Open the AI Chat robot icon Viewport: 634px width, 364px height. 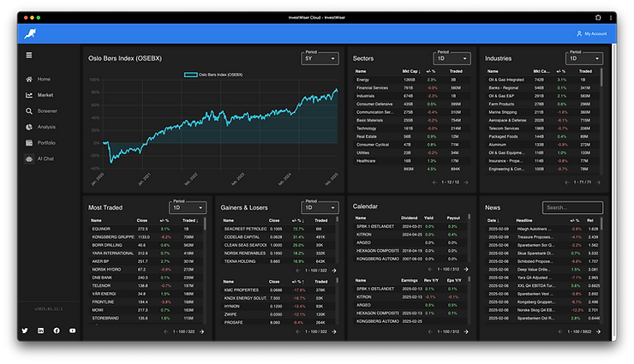point(29,158)
